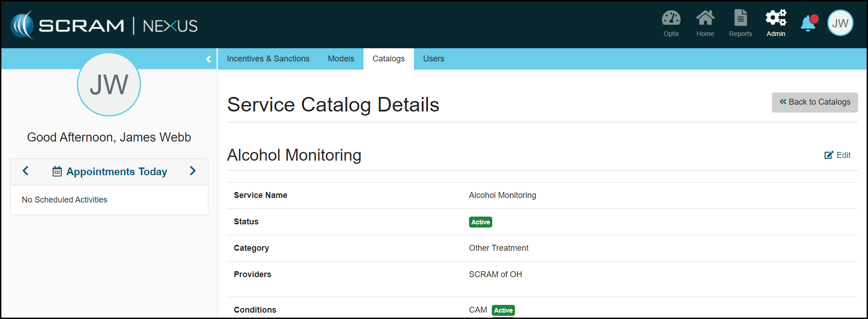Select the Catalogs tab
The height and width of the screenshot is (319, 868).
click(x=389, y=59)
